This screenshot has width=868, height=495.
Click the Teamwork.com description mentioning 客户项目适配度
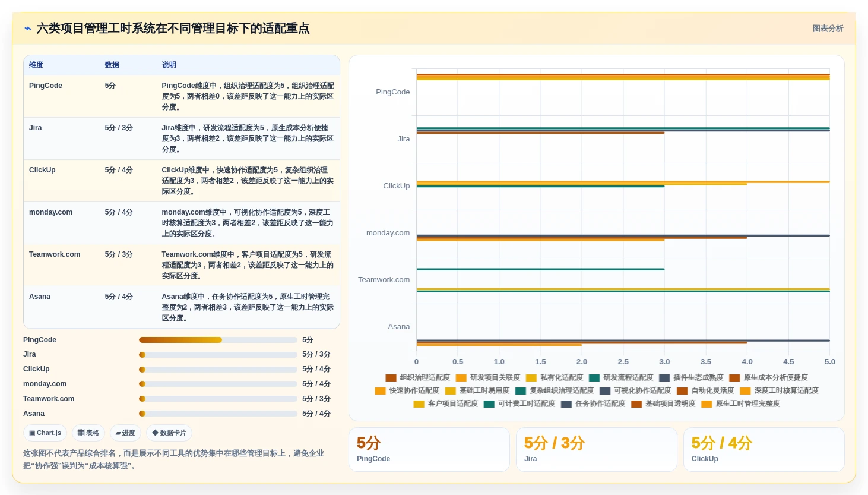pos(248,265)
